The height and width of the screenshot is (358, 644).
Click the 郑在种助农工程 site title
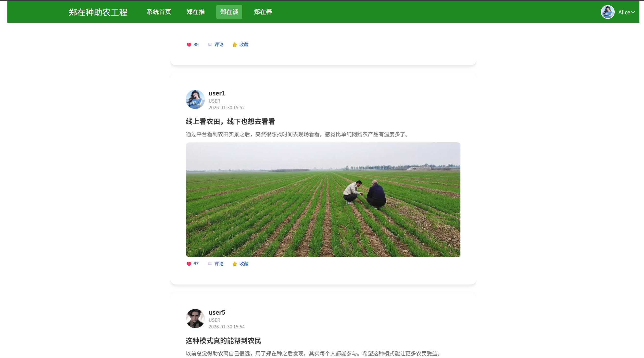98,13
